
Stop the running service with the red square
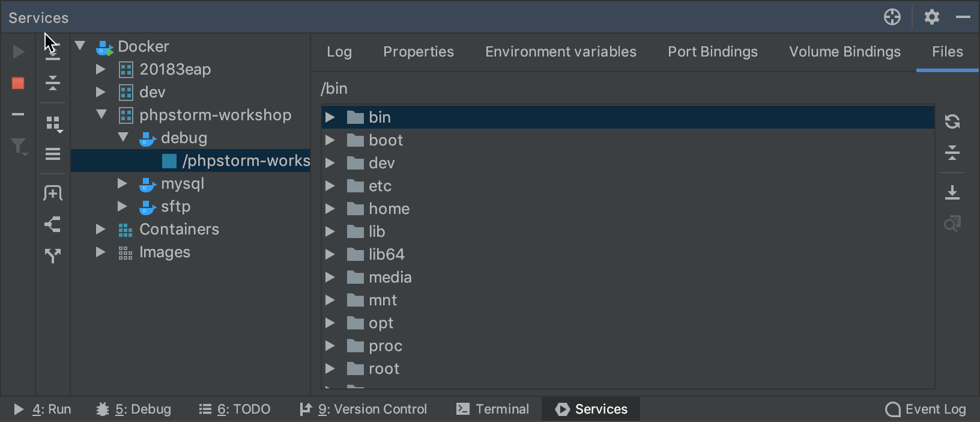[x=18, y=83]
